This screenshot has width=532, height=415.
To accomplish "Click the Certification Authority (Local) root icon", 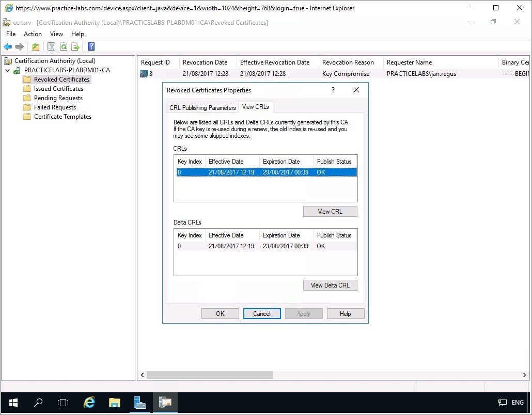I will [x=8, y=61].
